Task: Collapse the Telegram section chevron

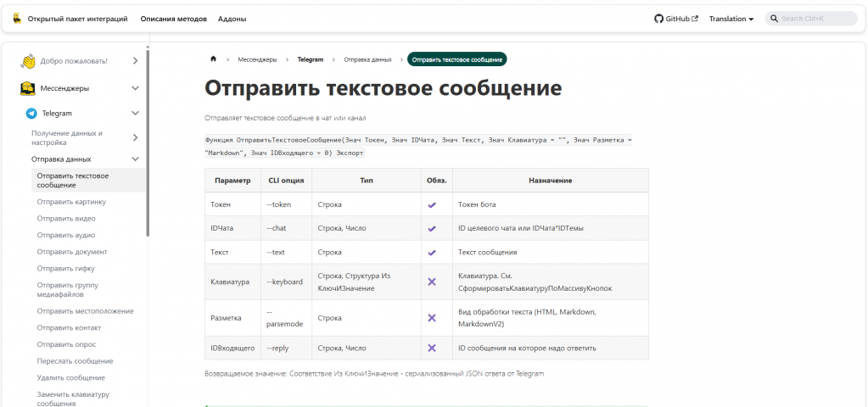Action: 135,114
